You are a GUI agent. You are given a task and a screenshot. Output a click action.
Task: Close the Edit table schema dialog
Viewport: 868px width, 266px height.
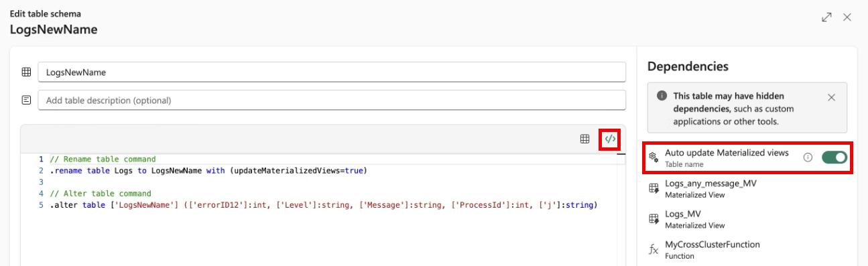tap(847, 17)
